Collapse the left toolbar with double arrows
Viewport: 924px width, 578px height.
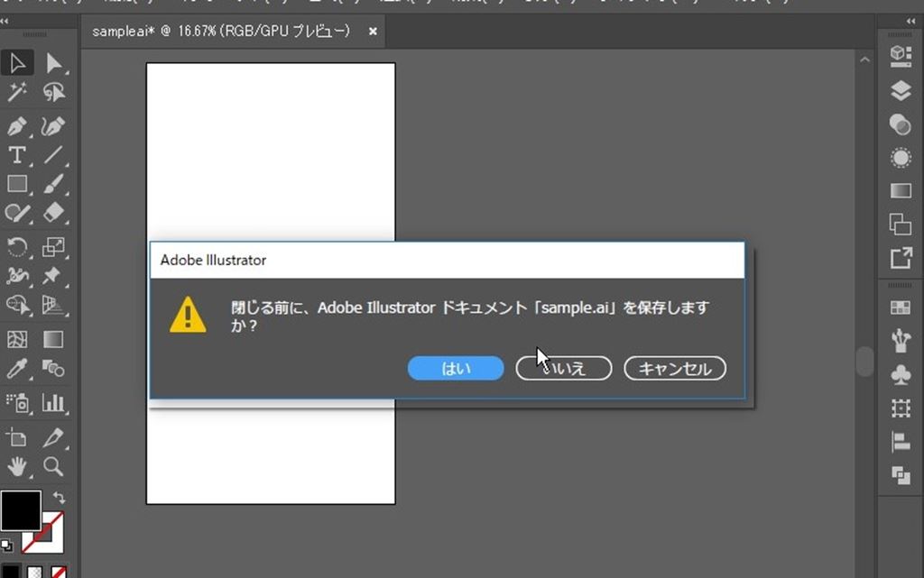coord(5,21)
